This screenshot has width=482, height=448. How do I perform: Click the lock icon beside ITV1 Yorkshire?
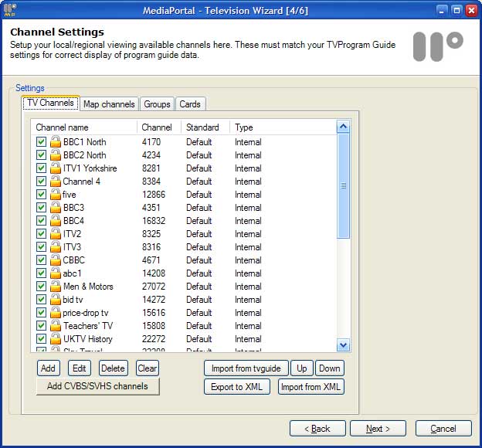(x=56, y=168)
